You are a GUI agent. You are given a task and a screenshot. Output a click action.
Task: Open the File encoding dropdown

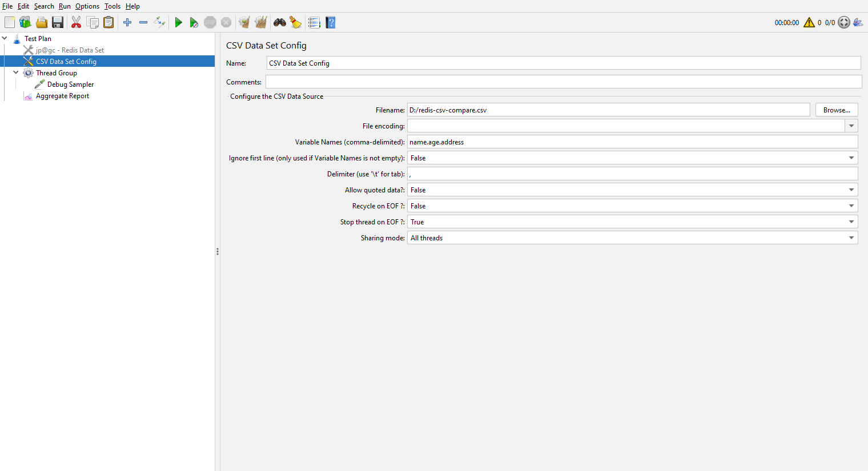(851, 126)
